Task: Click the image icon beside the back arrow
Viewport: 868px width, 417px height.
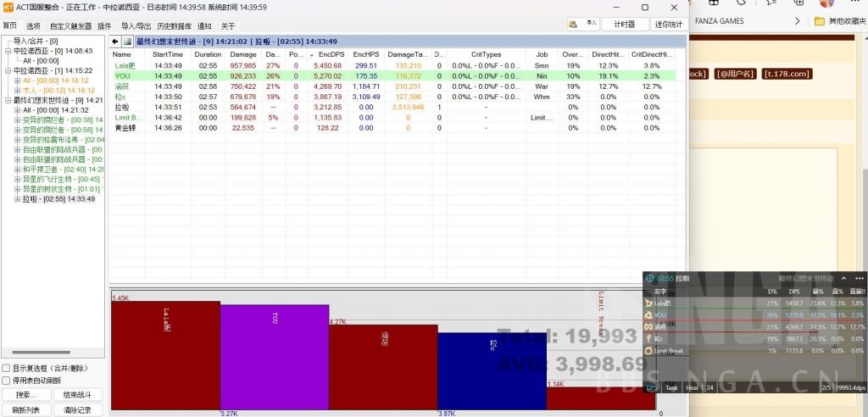Action: click(x=127, y=41)
